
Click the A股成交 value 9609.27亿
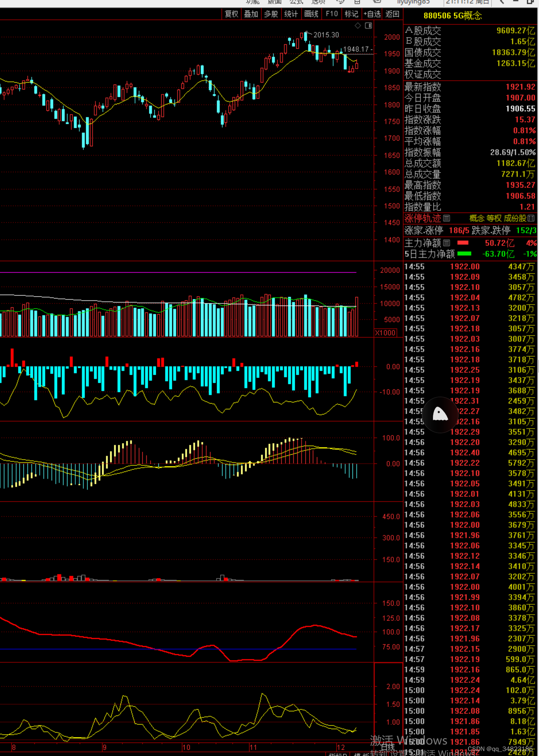click(516, 31)
